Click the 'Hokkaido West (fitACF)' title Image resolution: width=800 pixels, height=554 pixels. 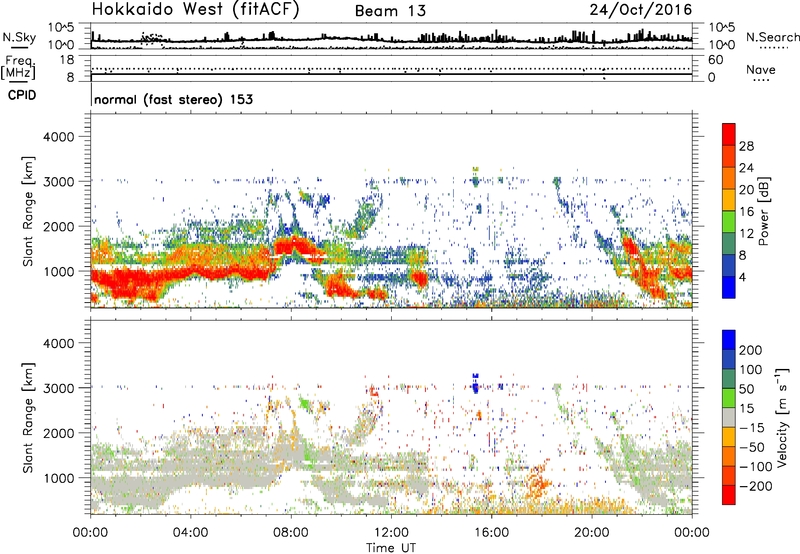tap(195, 10)
